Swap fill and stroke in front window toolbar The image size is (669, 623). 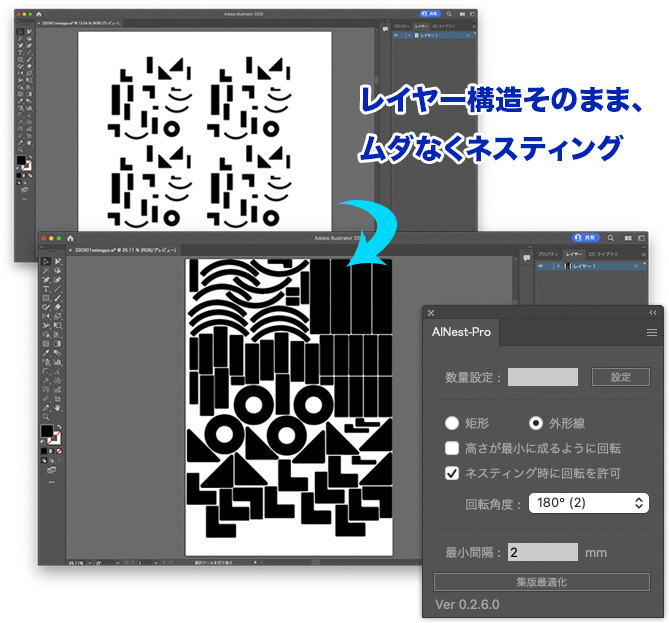[x=59, y=427]
